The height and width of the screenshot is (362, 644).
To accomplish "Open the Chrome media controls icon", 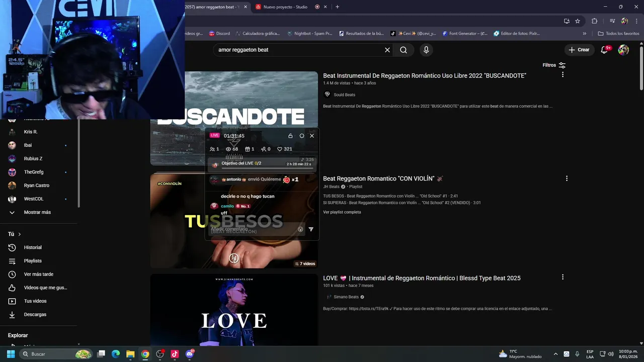I will [612, 21].
